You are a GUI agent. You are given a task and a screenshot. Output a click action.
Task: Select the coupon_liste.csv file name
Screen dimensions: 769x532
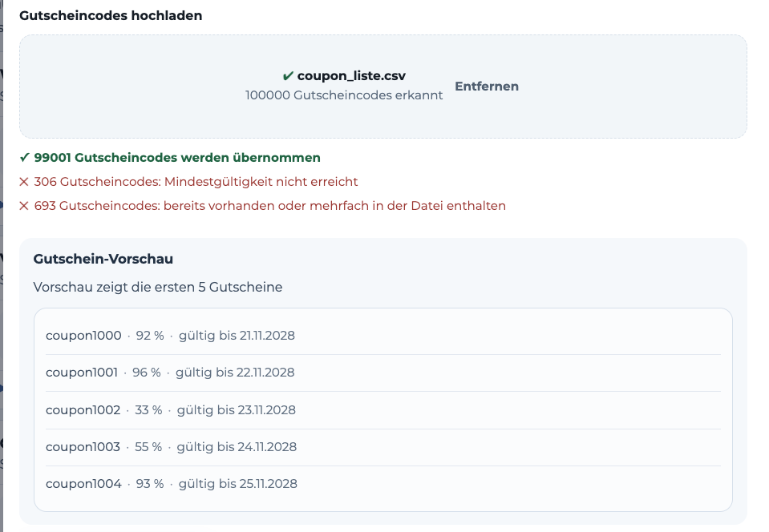coord(351,76)
